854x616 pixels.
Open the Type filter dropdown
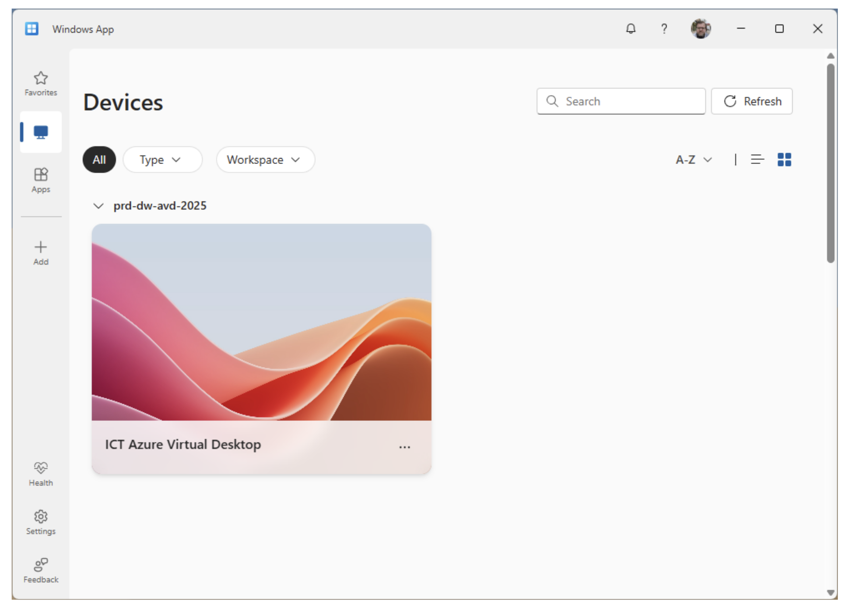[163, 159]
